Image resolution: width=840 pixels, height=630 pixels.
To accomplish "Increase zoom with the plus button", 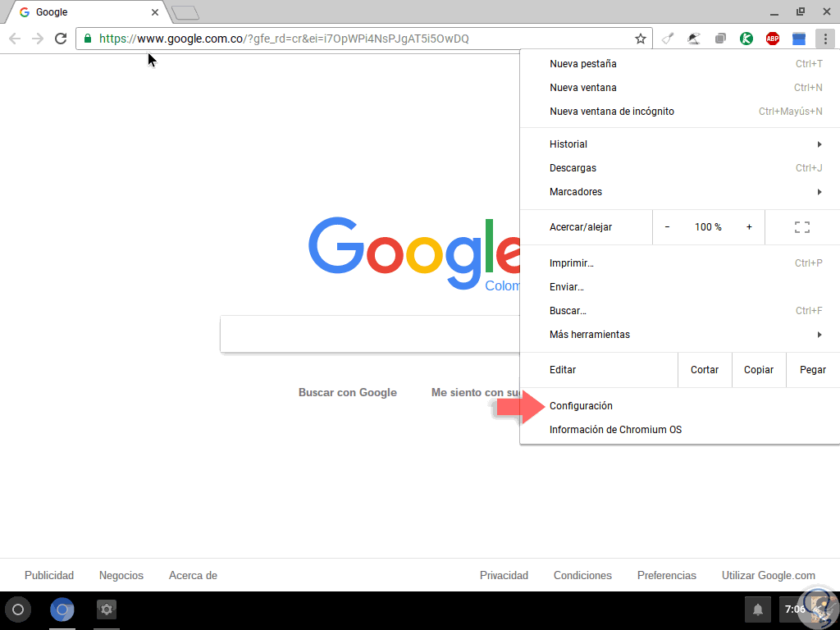I will point(749,227).
